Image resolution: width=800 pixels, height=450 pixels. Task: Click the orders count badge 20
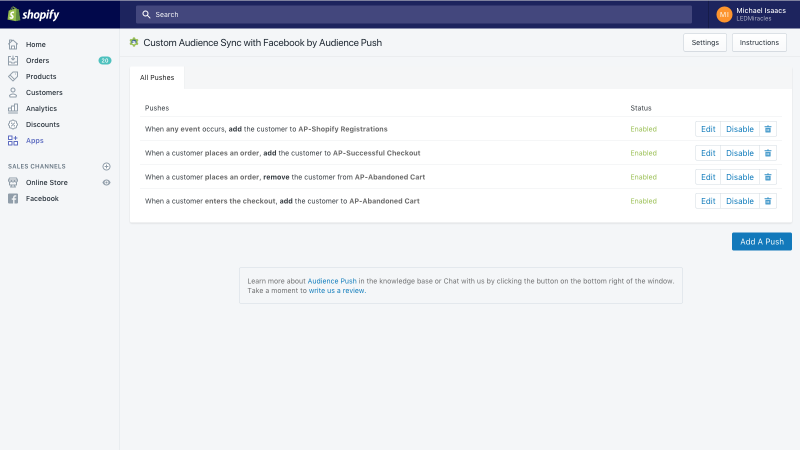pos(105,60)
